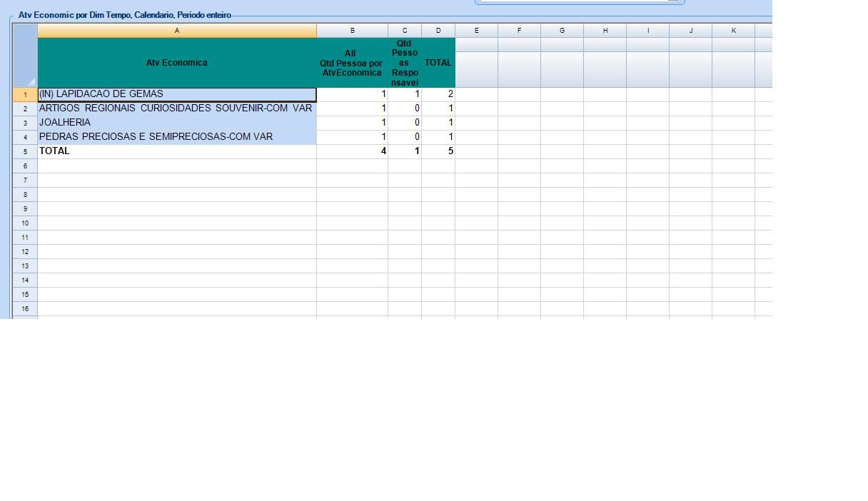Click JOALHERIA row's TOTAL column value
This screenshot has height=501, width=868.
(x=438, y=123)
